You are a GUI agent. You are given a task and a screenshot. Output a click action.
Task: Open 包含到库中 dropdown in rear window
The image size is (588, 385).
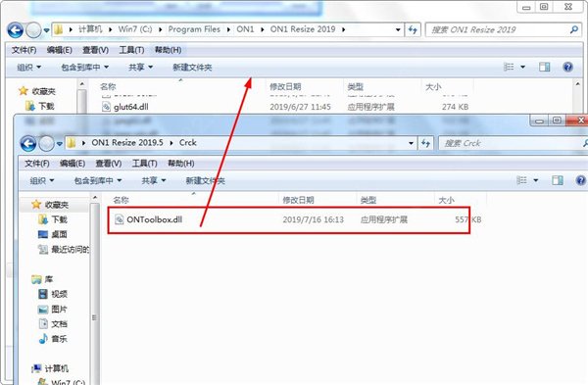[x=84, y=68]
